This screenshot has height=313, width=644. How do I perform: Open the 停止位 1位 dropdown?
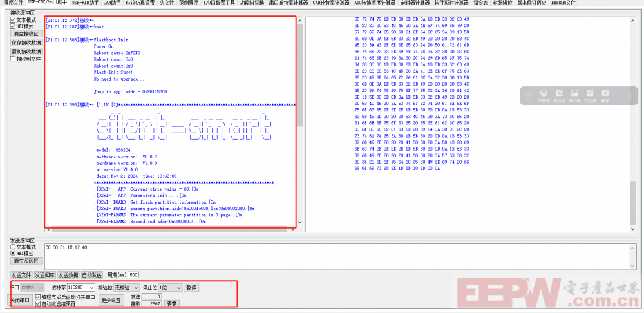point(170,287)
